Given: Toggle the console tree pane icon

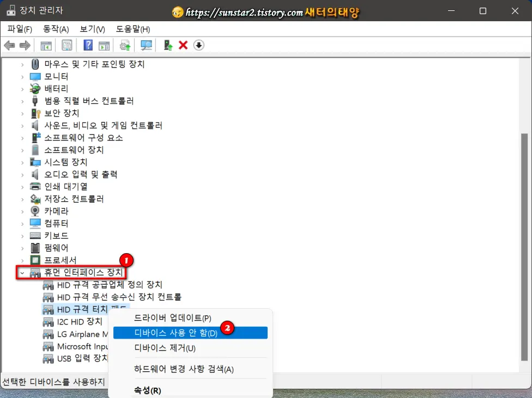Looking at the screenshot, I should click(46, 45).
